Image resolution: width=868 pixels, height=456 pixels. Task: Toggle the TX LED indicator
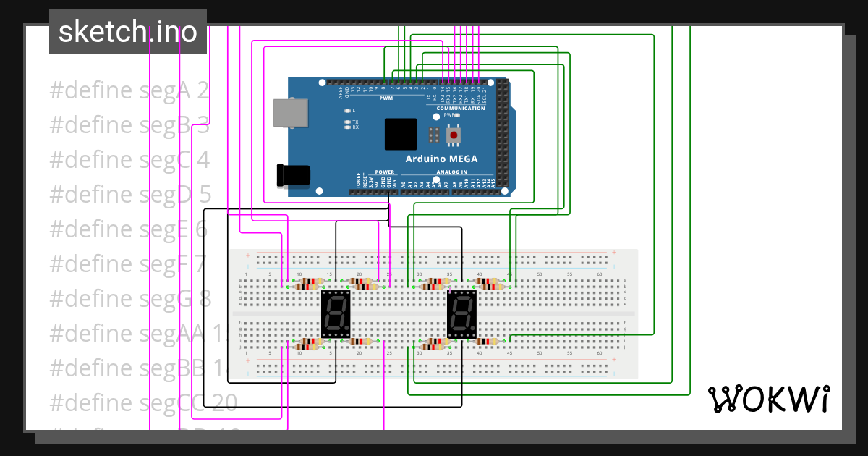tap(348, 122)
